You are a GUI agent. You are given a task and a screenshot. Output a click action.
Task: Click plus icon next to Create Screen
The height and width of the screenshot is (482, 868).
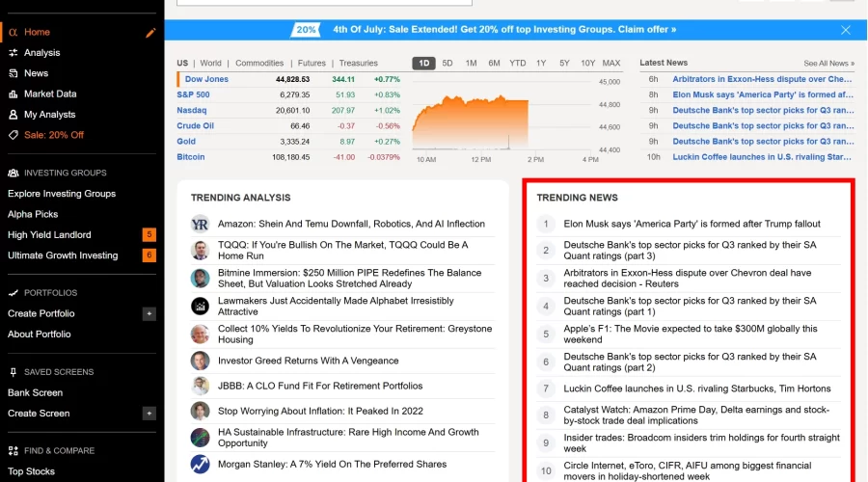pyautogui.click(x=149, y=414)
